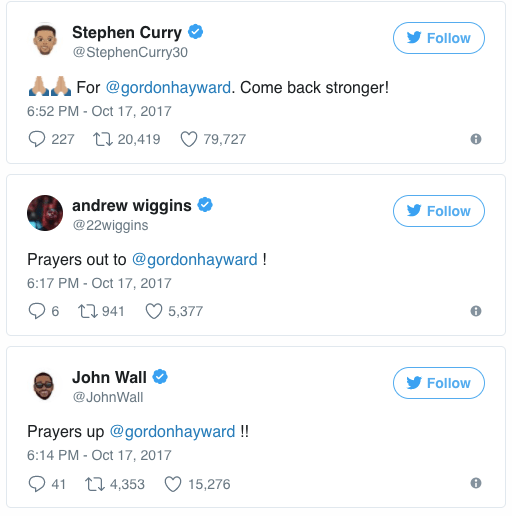
Task: Click reply icon on Stephen Curry's tweet
Action: (x=37, y=139)
